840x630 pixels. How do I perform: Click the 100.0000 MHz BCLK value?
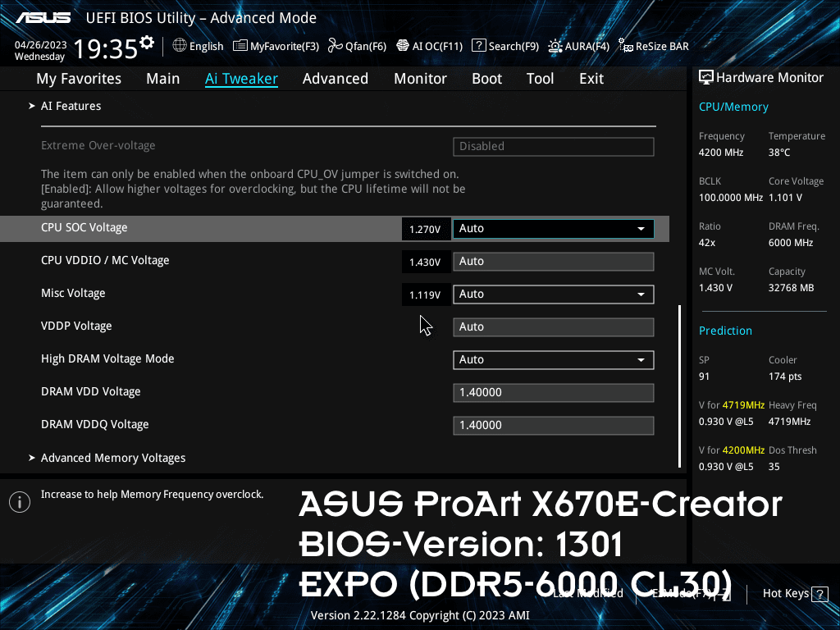click(x=730, y=198)
